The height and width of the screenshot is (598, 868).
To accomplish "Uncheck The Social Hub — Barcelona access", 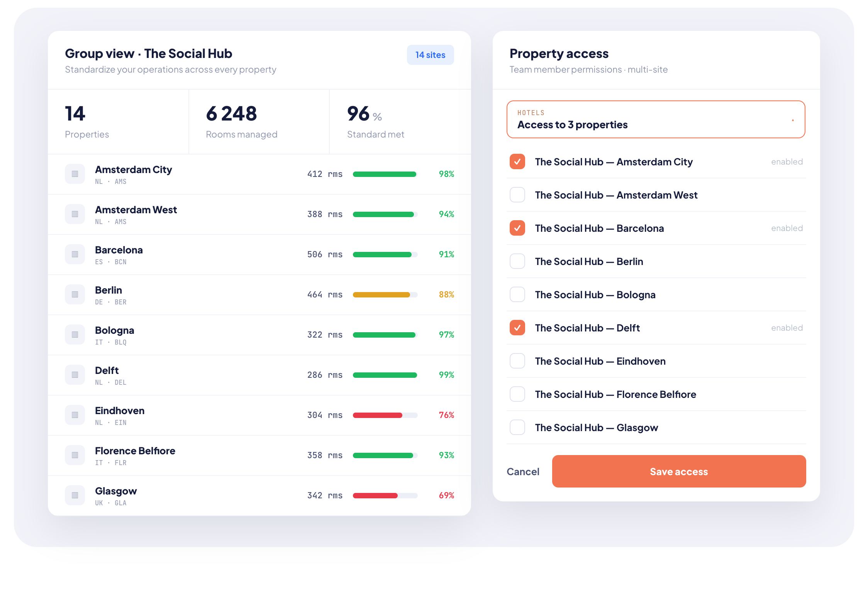I will pos(517,228).
